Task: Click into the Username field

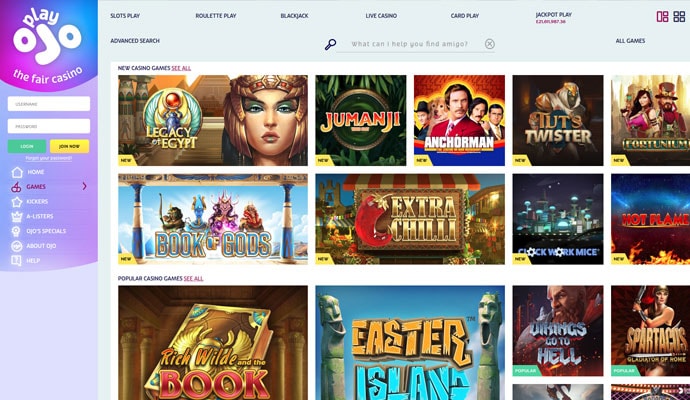Action: 49,104
